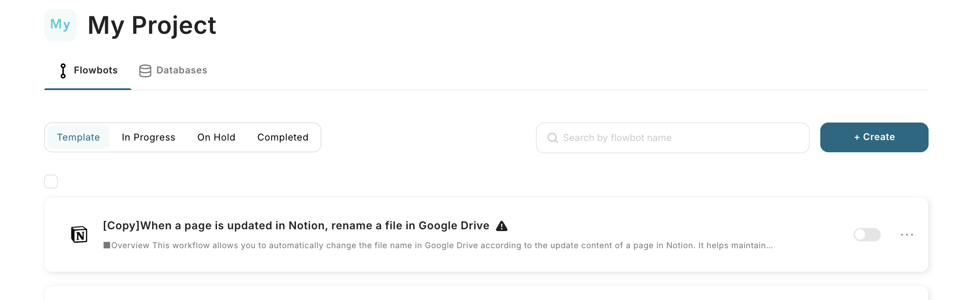Open the [Copy] Notion rename file flowbot title
This screenshot has height=300, width=980.
pyautogui.click(x=296, y=226)
